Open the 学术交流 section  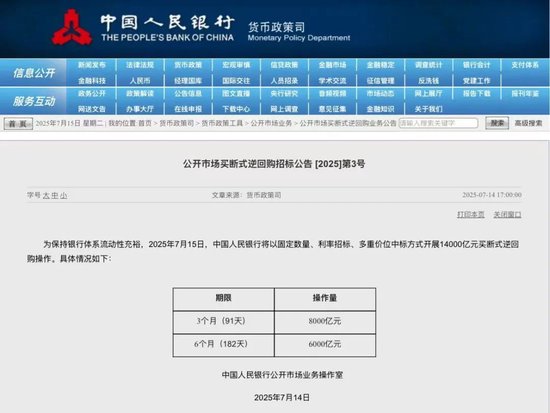point(332,81)
